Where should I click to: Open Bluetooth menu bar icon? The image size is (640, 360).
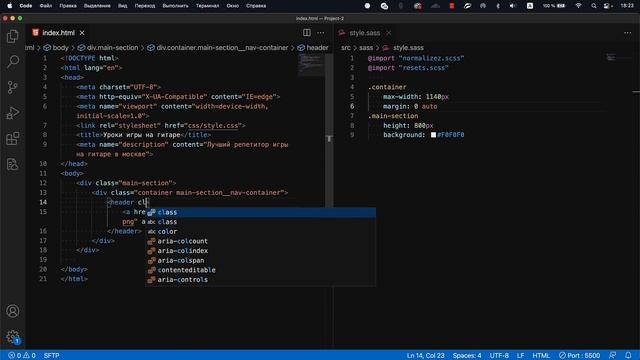coord(498,6)
